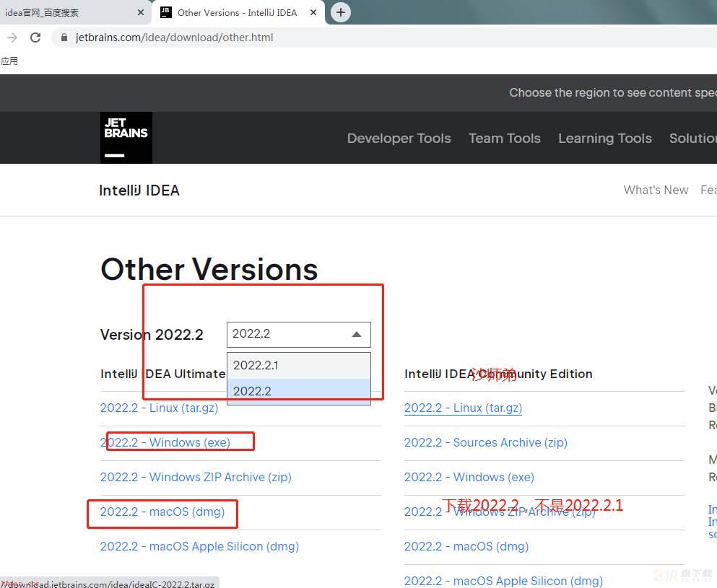This screenshot has height=588, width=717.
Task: Click the JetBrains logo
Action: 126,138
